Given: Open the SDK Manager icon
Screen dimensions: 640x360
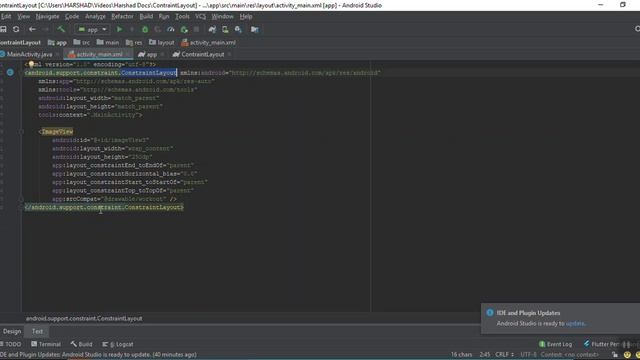Looking at the screenshot, I should [238, 29].
